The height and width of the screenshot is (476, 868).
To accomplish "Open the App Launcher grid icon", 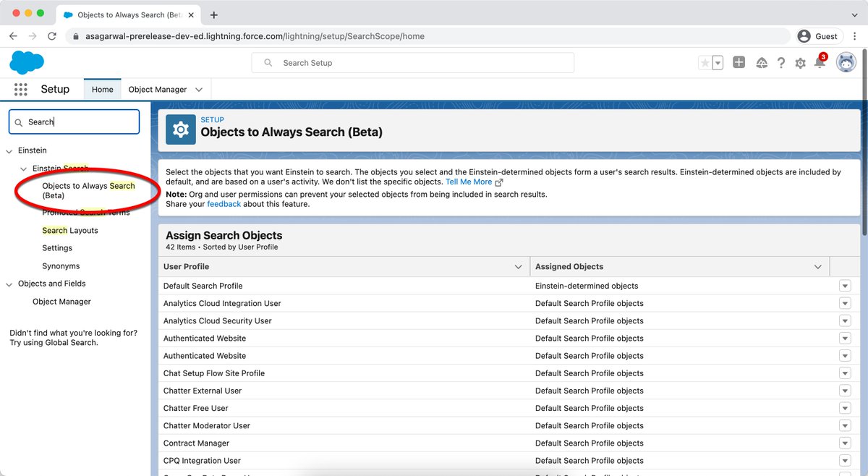I will tap(20, 89).
